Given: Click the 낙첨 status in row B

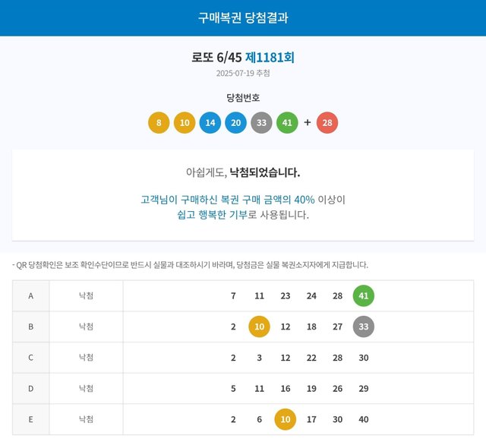Looking at the screenshot, I should click(x=86, y=327).
